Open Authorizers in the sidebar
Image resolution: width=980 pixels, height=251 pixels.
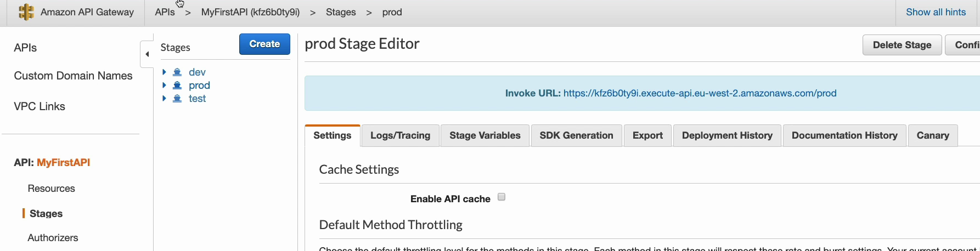pyautogui.click(x=53, y=238)
